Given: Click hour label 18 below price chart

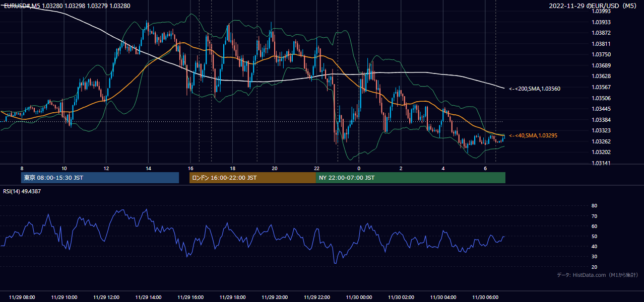Looking at the screenshot, I should (232, 168).
